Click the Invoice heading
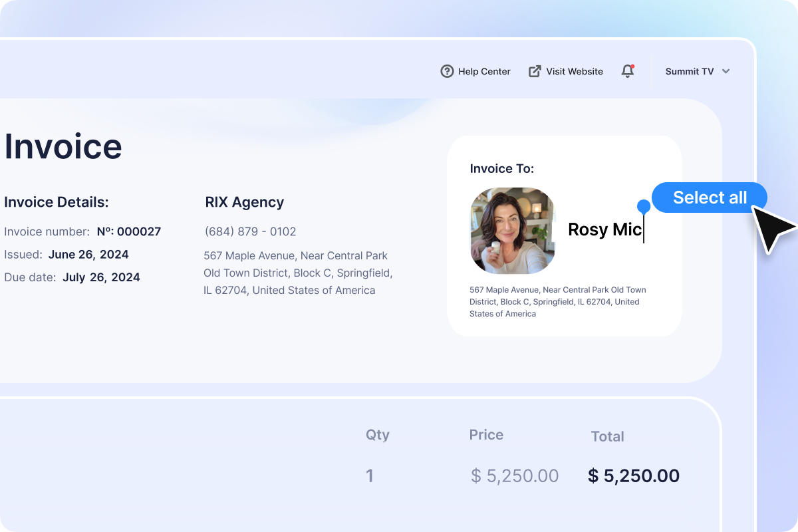Screen dimensions: 798x532 point(63,146)
